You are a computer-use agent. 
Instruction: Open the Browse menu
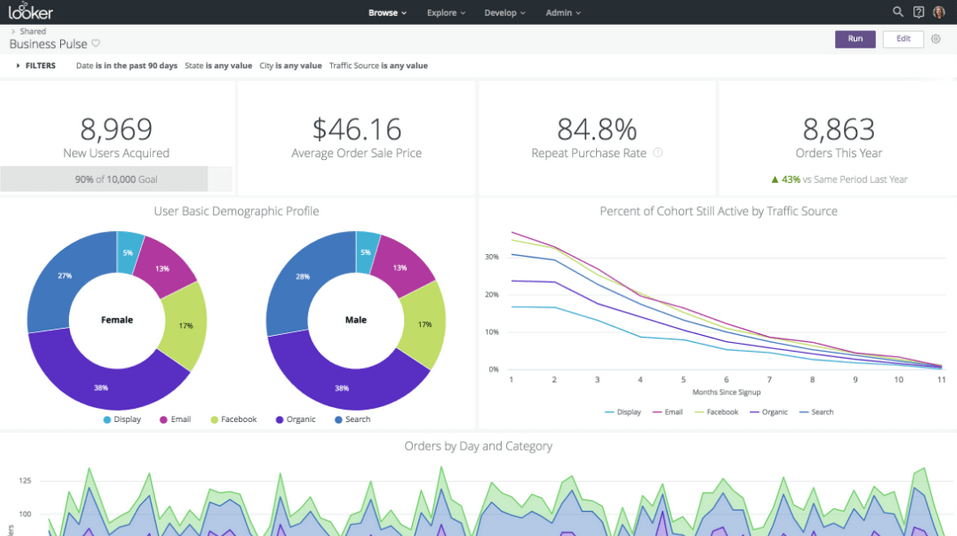coord(387,12)
